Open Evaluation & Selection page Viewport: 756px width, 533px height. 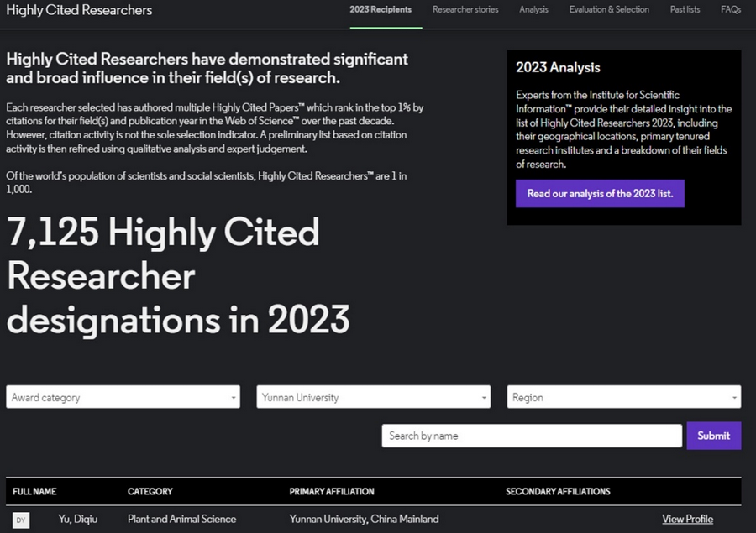click(609, 9)
